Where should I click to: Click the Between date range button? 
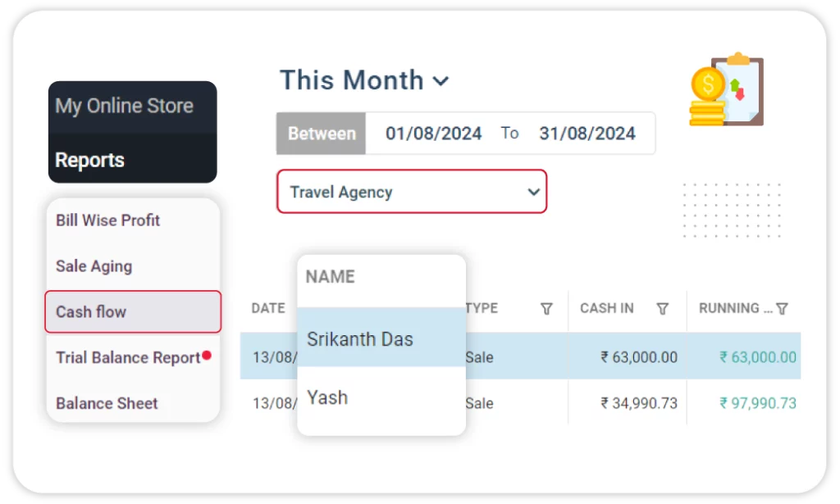tap(322, 134)
